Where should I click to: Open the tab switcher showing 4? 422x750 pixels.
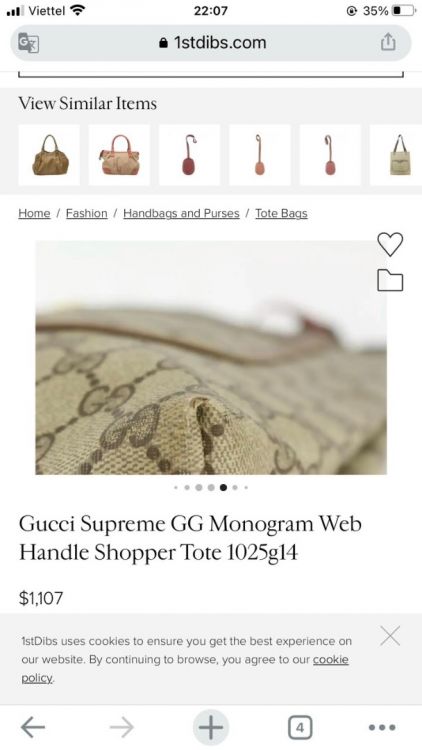tap(300, 728)
